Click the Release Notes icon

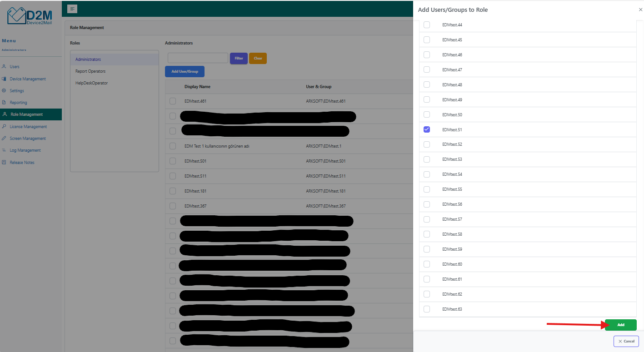(x=4, y=163)
